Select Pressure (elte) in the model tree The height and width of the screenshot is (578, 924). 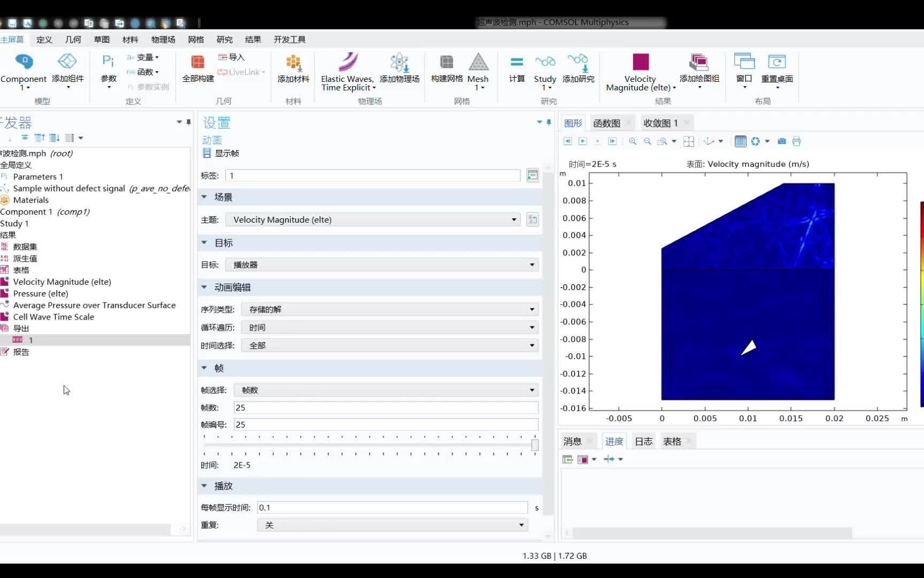pyautogui.click(x=41, y=293)
